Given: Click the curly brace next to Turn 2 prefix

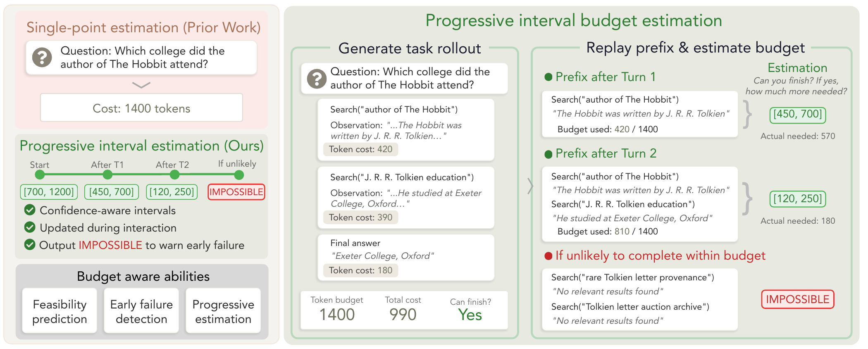Looking at the screenshot, I should pos(747,199).
